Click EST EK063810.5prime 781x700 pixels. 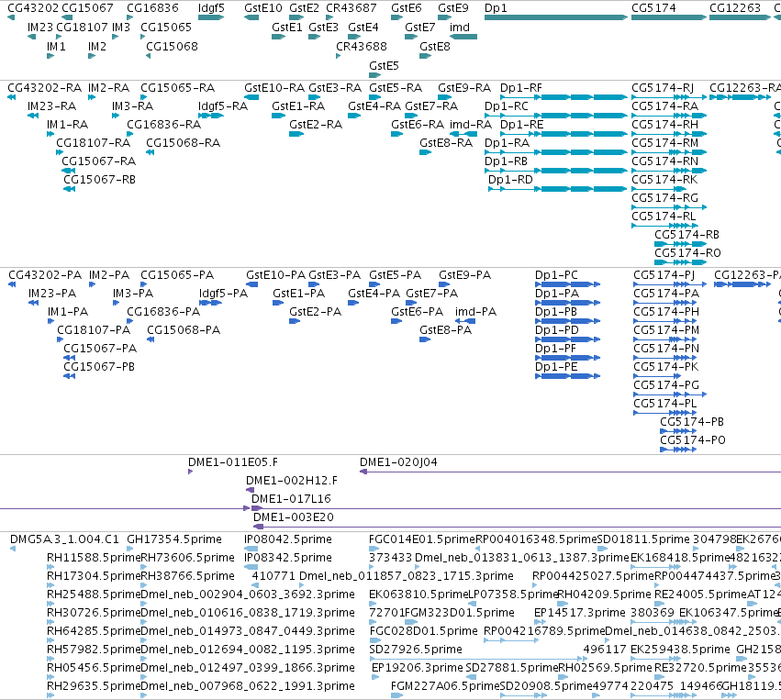point(372,604)
